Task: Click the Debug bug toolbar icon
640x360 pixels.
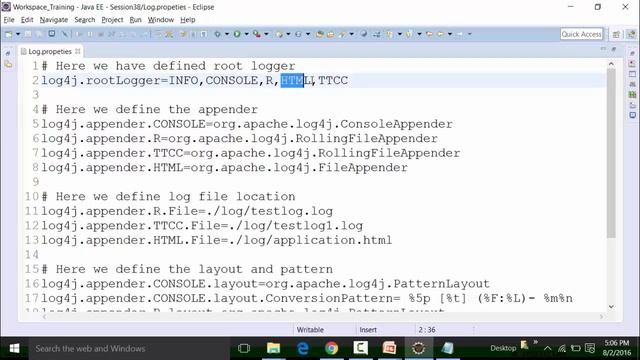Action: point(218,34)
